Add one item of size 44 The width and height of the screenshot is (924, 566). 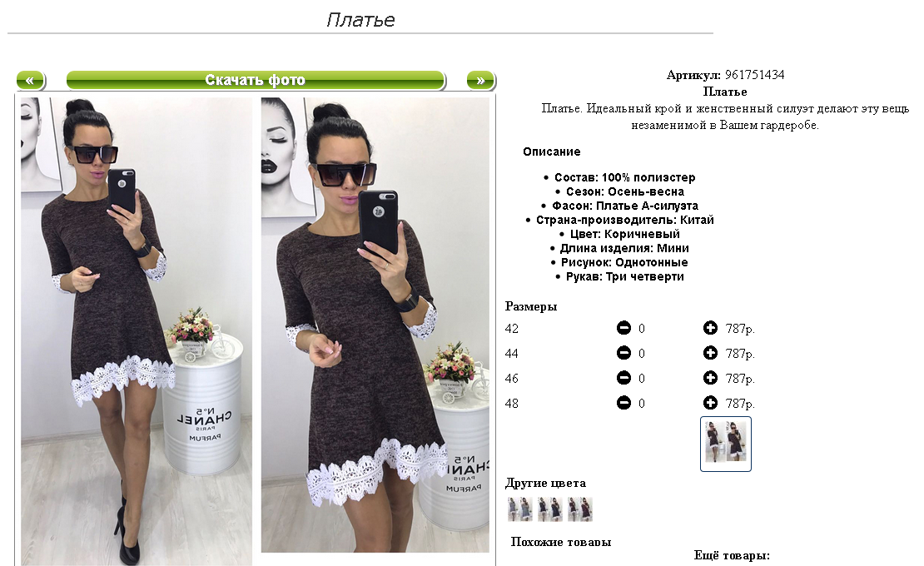710,353
